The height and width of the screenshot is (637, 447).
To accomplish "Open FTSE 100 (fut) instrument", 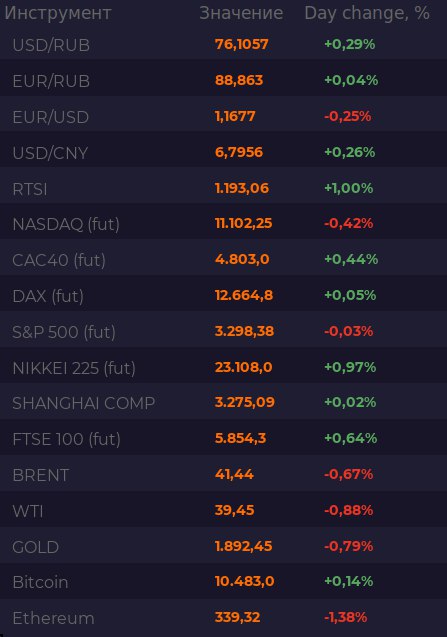I will [67, 439].
